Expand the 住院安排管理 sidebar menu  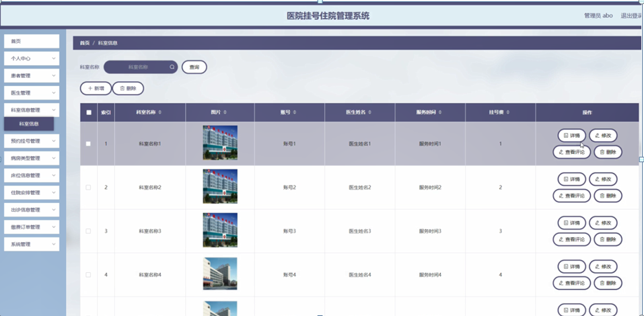(x=32, y=193)
